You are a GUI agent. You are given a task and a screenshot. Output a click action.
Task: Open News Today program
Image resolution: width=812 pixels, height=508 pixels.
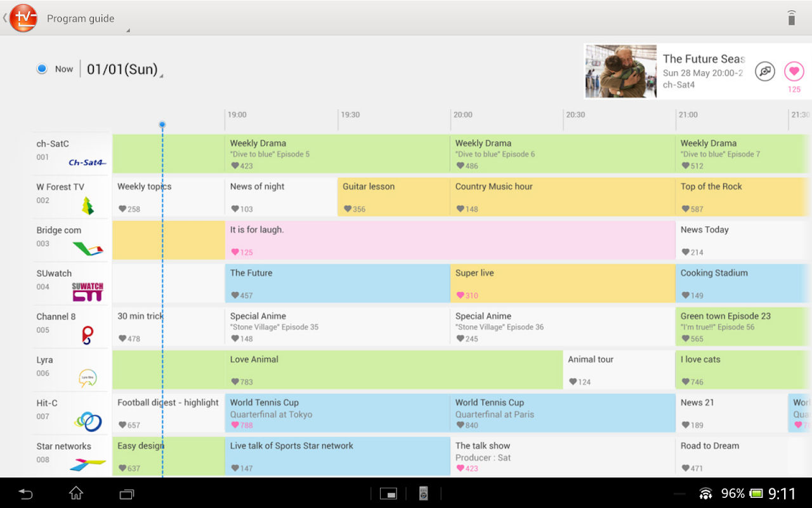743,240
